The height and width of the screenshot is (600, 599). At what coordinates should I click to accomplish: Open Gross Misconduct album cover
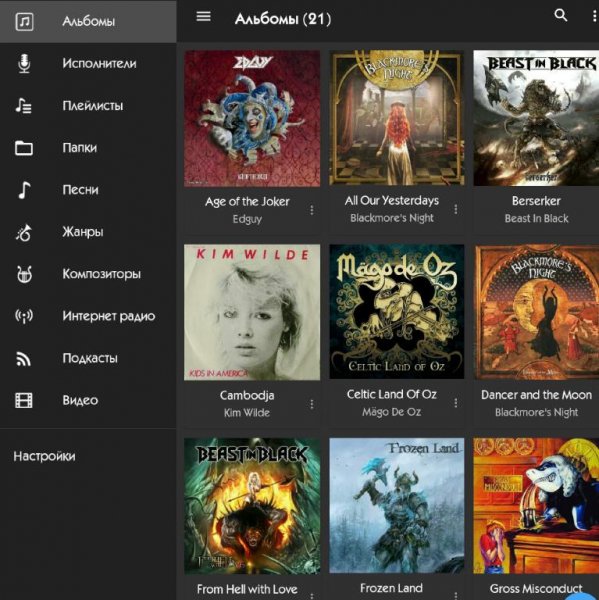click(x=536, y=505)
